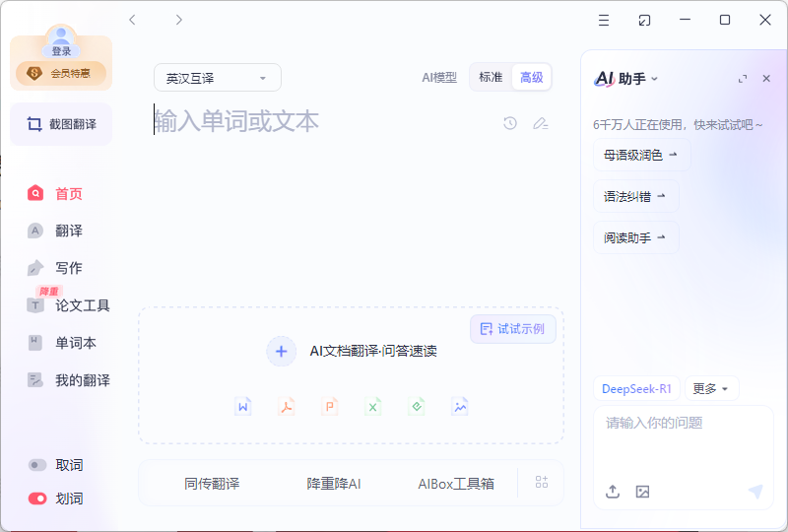Open 论文工具 thesis tools
788x532 pixels.
tap(68, 305)
